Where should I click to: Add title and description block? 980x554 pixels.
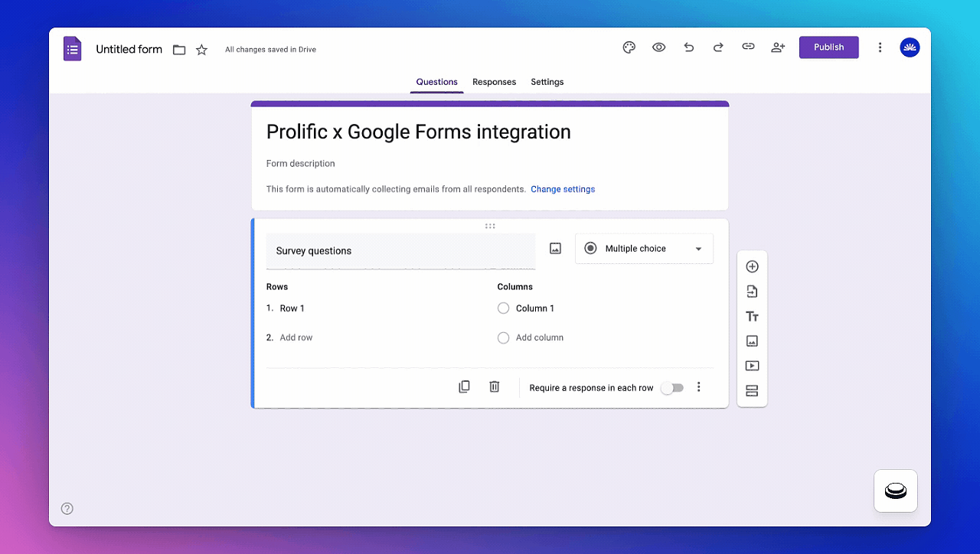tap(752, 317)
